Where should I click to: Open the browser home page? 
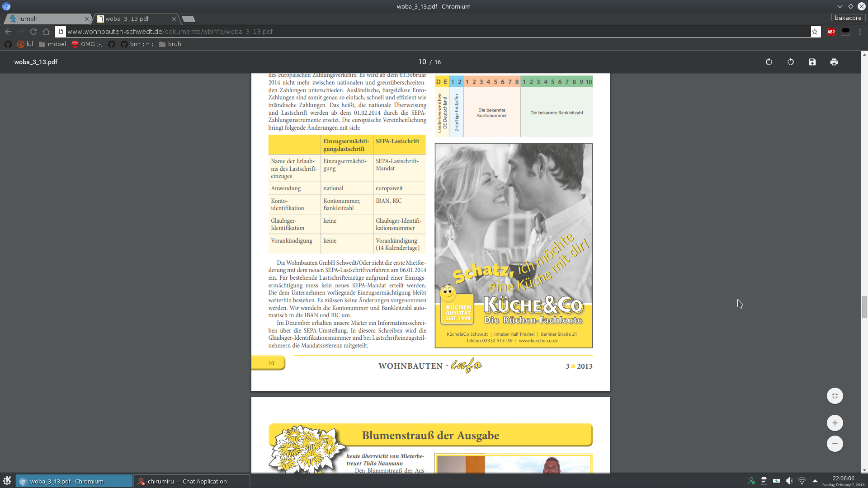[46, 32]
